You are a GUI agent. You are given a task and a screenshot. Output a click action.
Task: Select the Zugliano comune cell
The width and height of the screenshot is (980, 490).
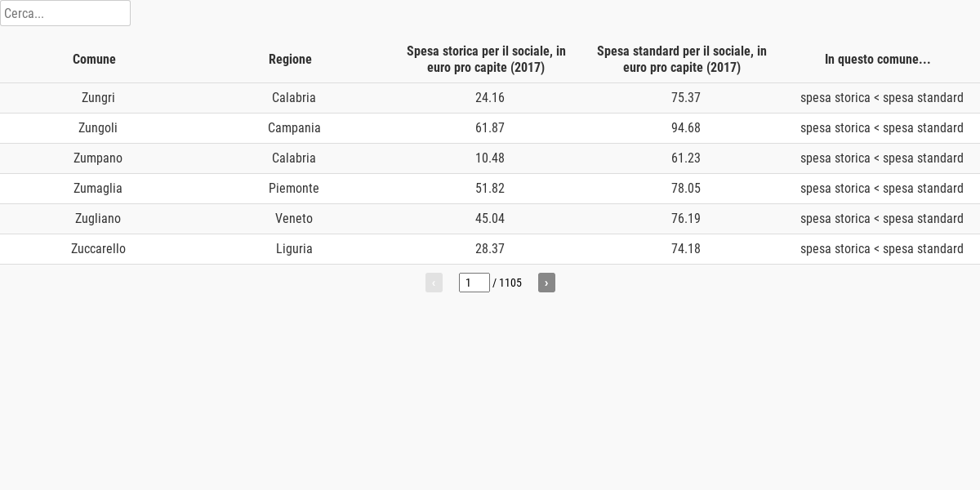[98, 219]
